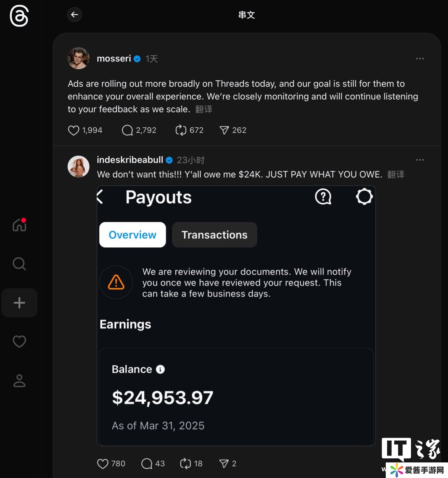Open more options for mosseri's post
Screen dimensions: 448x478
point(420,59)
